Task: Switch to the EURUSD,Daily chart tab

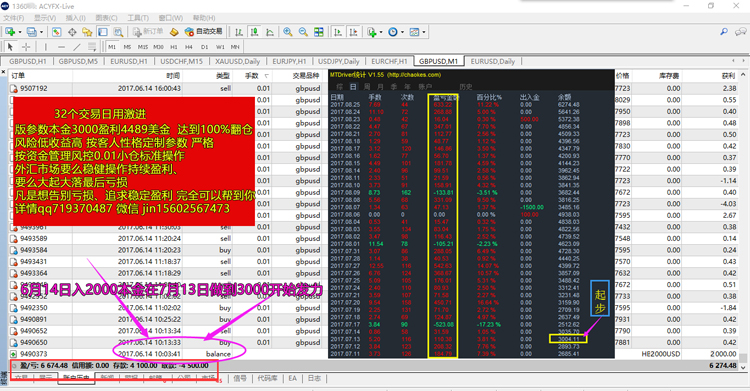Action: tap(493, 61)
